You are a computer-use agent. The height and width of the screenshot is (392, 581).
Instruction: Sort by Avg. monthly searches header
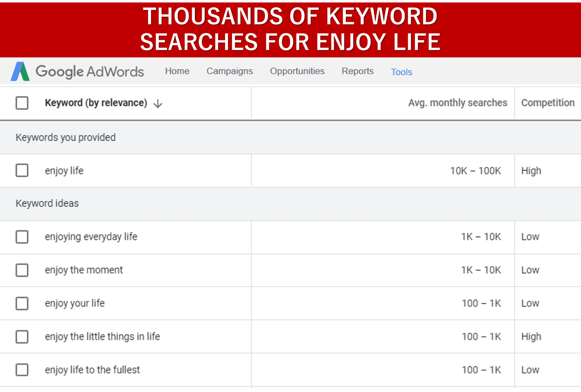pos(458,103)
